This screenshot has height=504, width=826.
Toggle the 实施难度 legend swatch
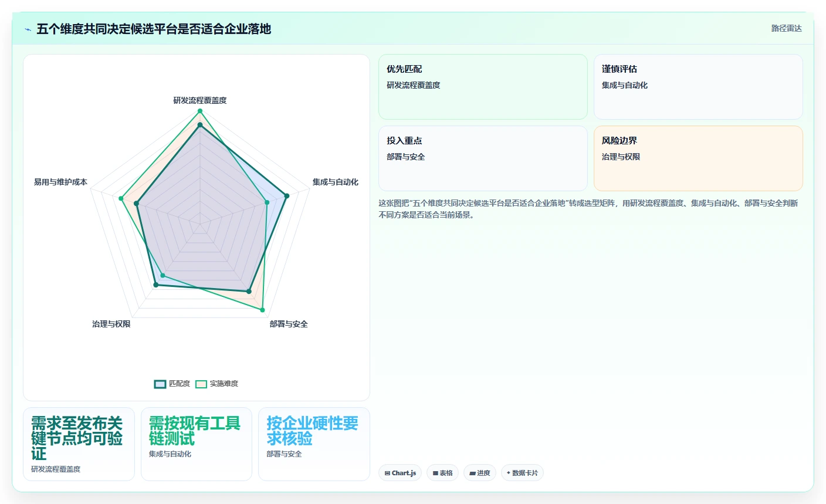201,384
